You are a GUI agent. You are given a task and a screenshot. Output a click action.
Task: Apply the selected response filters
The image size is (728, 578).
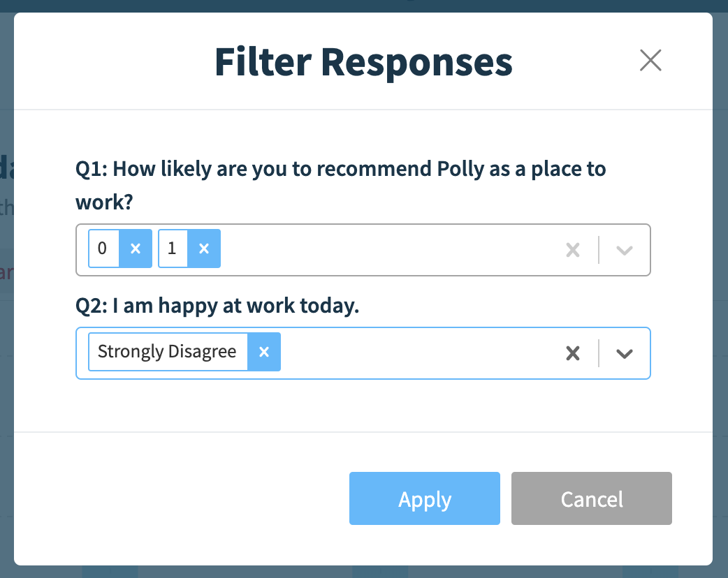[424, 498]
